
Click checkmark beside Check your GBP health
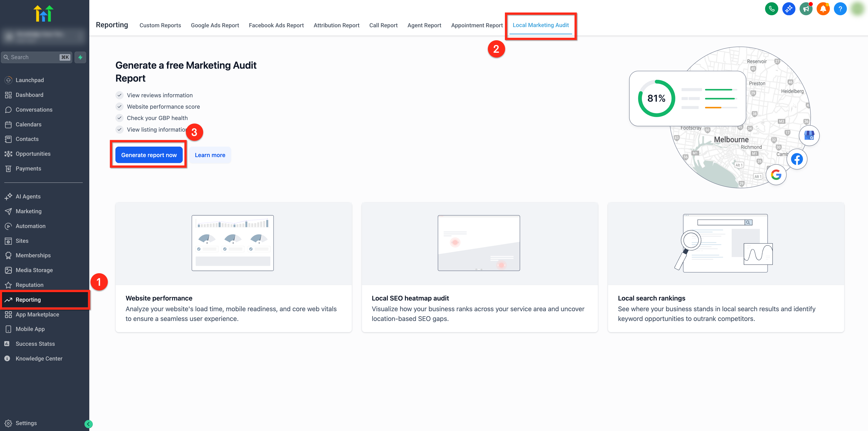click(119, 118)
